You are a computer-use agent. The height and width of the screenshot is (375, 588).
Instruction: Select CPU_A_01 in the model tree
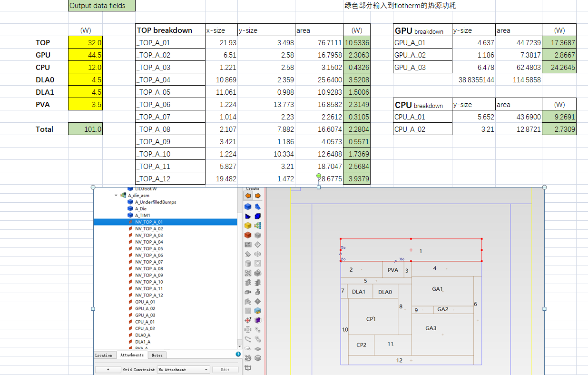tap(145, 322)
